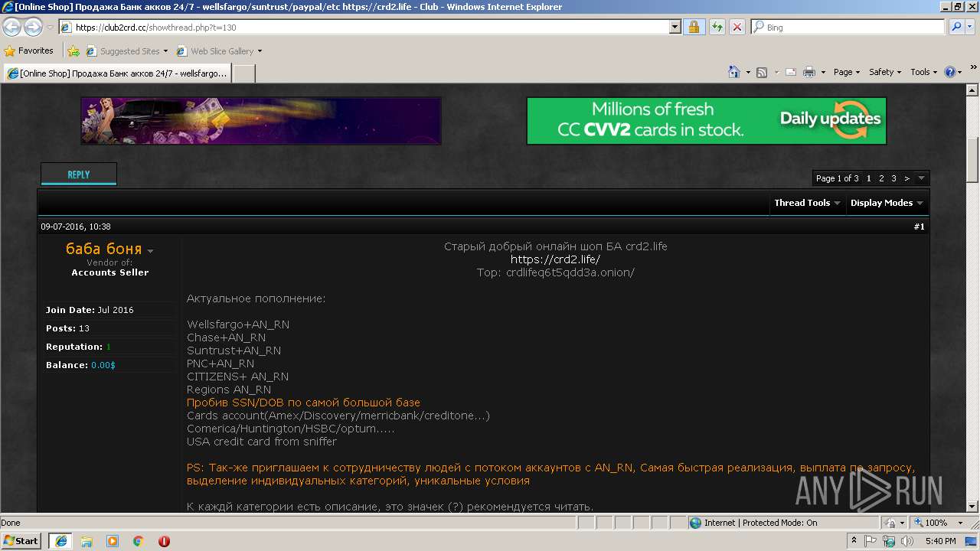
Task: Open Display Modes dropdown
Action: [887, 203]
